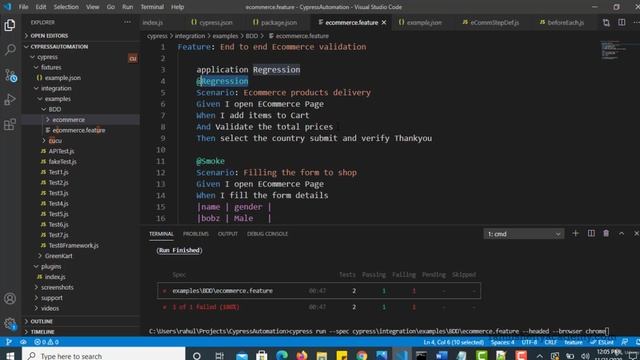
Task: Expand the ecommerce folder
Action: [x=68, y=120]
